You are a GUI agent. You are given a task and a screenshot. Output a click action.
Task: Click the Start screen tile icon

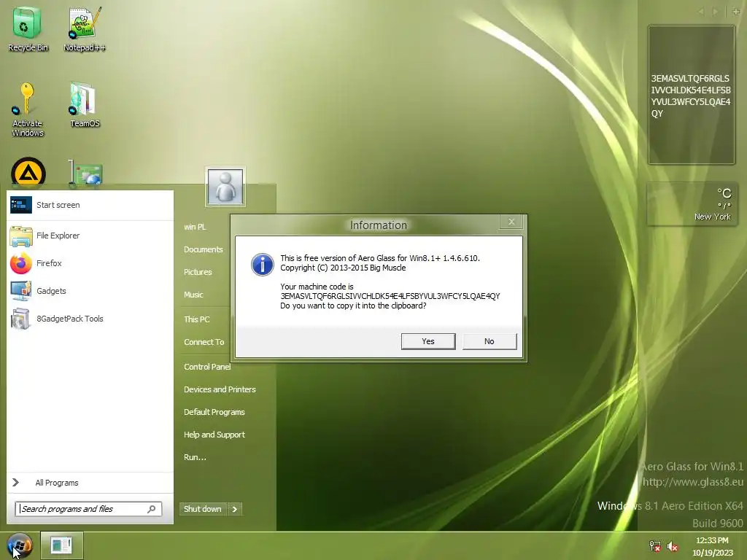coord(21,205)
